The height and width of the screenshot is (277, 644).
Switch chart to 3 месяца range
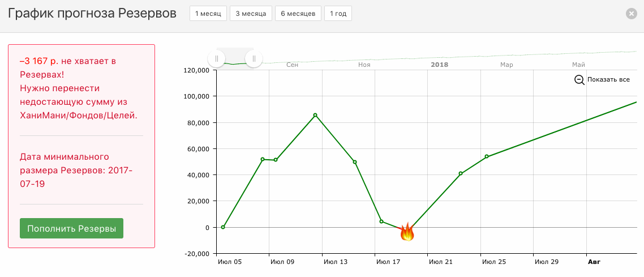(251, 14)
